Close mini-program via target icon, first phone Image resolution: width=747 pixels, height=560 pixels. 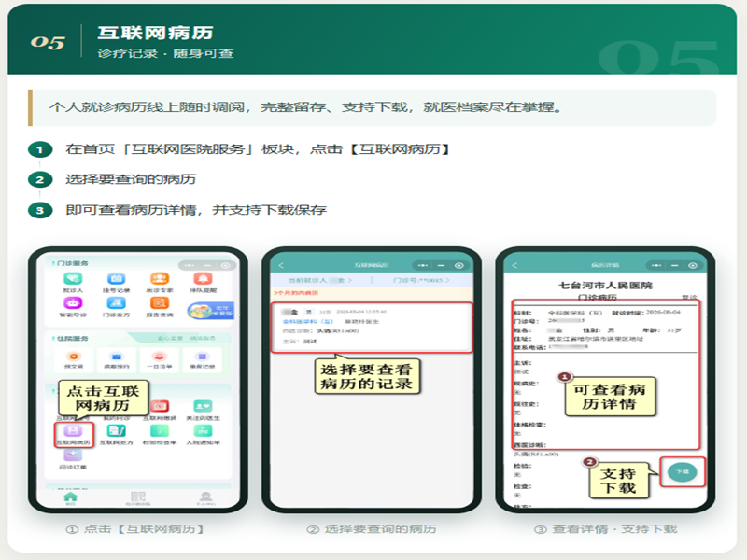click(x=225, y=265)
